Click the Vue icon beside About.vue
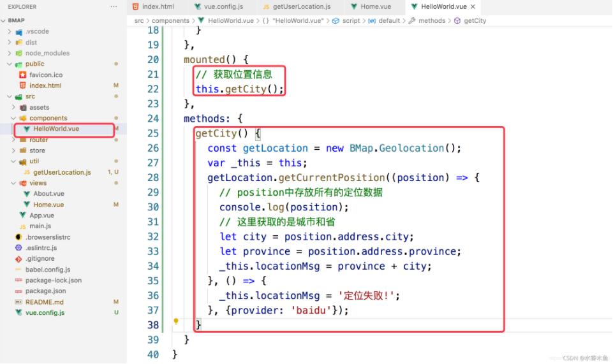 [27, 193]
